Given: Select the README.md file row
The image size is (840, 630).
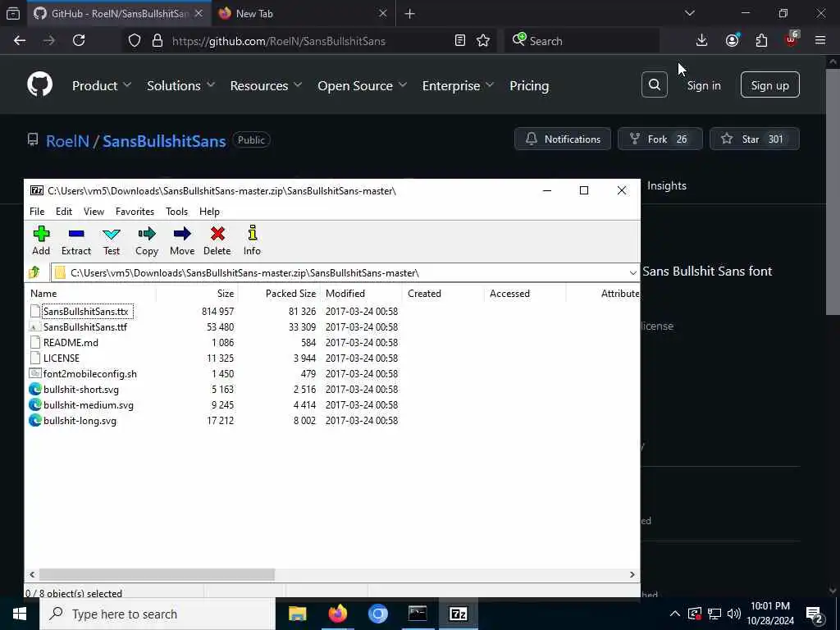Looking at the screenshot, I should [71, 342].
